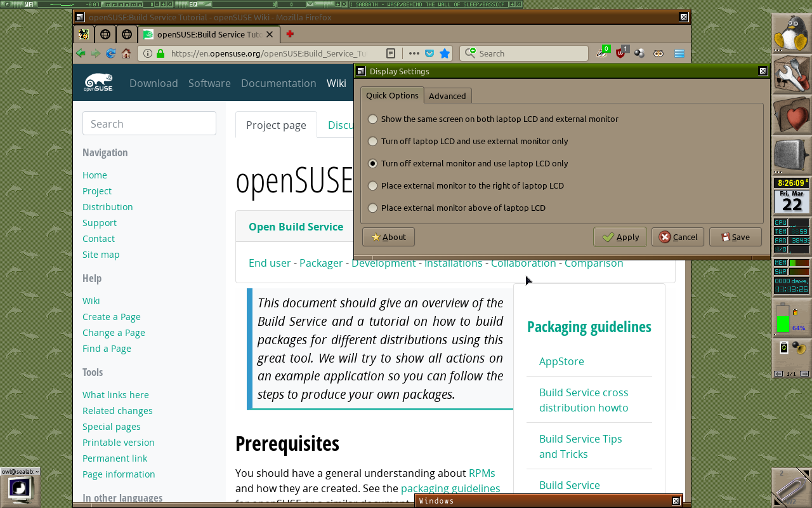The width and height of the screenshot is (812, 508).
Task: Click Wiki in the openSUSE header
Action: (x=336, y=83)
